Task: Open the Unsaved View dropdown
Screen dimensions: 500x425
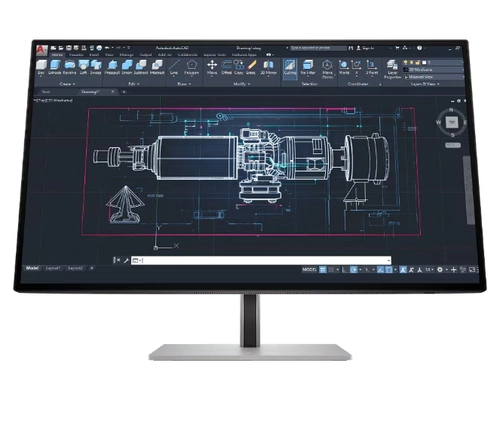Action: [433, 77]
